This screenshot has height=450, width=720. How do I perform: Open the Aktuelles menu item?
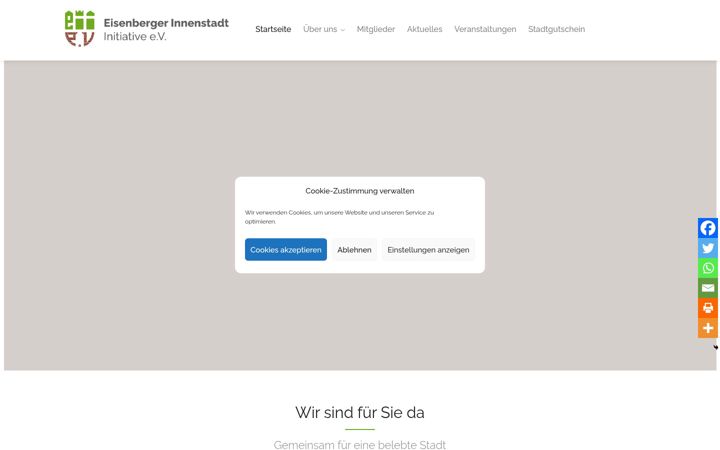(x=424, y=29)
